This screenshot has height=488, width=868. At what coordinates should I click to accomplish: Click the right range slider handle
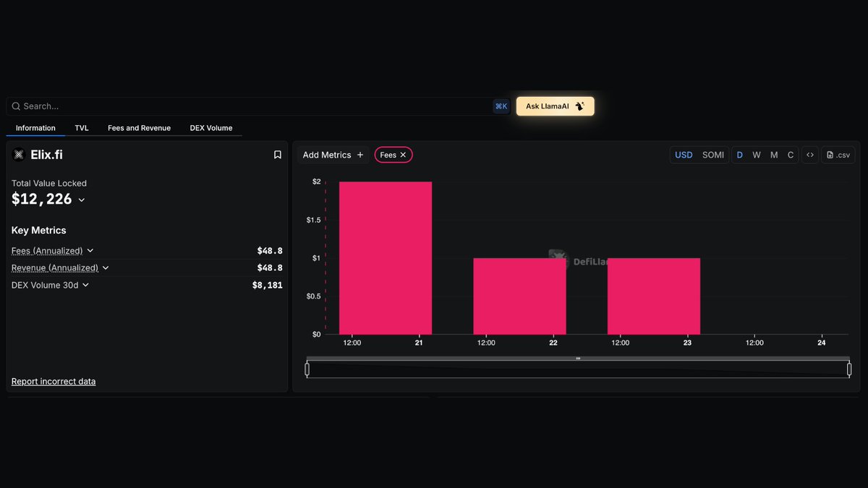849,369
